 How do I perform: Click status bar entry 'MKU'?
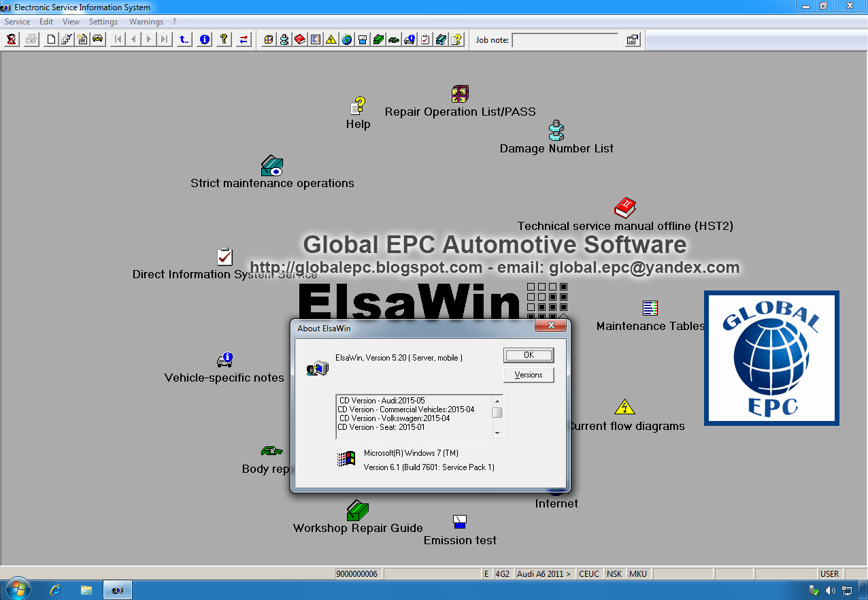[x=638, y=573]
